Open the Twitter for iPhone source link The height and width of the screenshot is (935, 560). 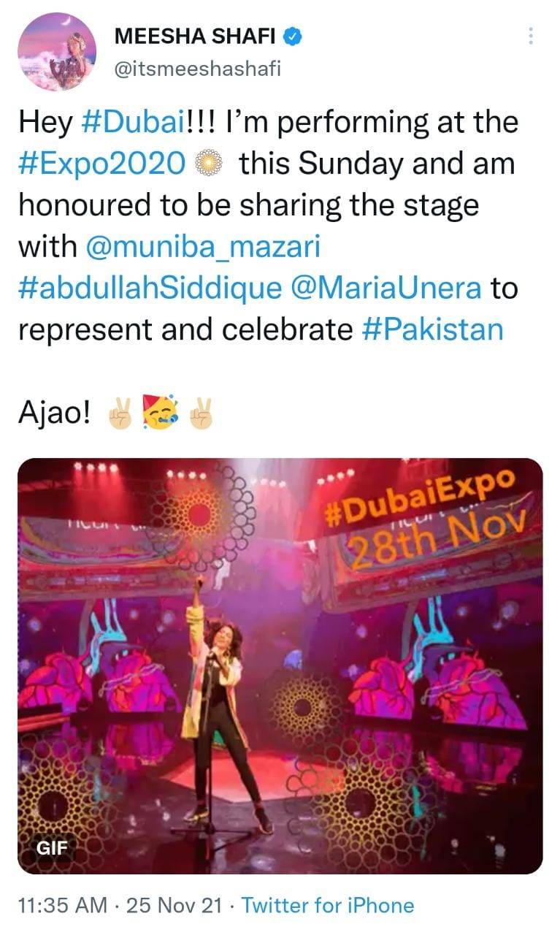[x=328, y=906]
